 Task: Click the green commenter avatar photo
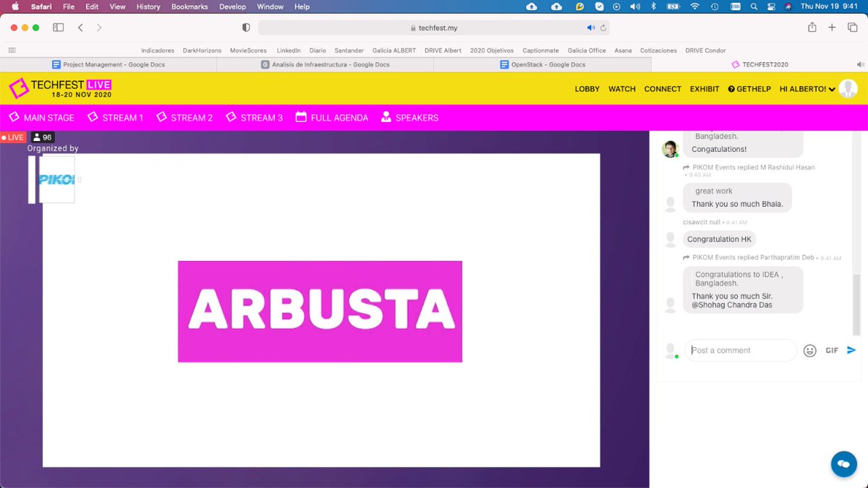click(670, 149)
